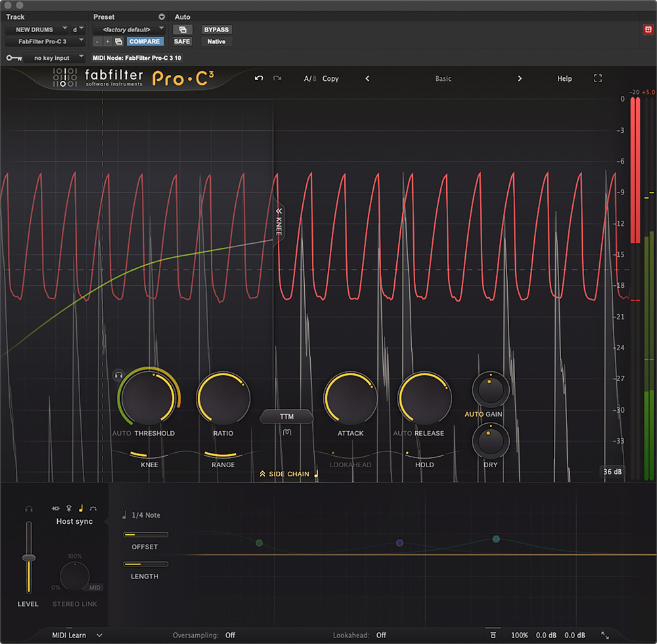Click the red plugin target button

point(647,30)
